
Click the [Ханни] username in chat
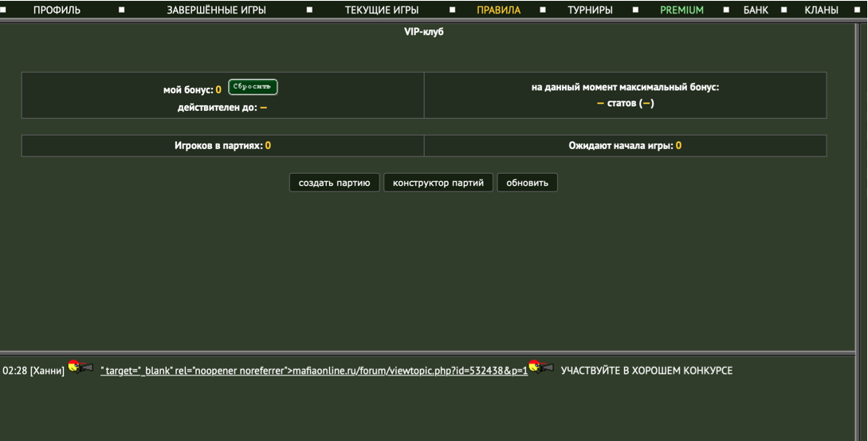click(x=47, y=371)
